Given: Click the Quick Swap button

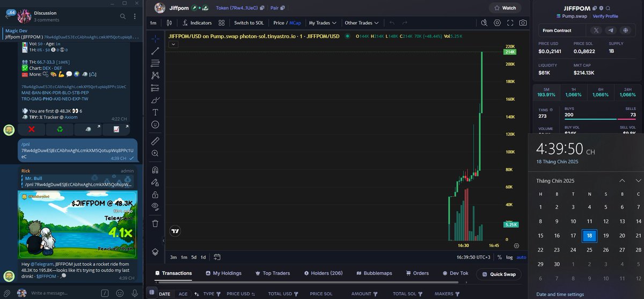Looking at the screenshot, I should 499,274.
